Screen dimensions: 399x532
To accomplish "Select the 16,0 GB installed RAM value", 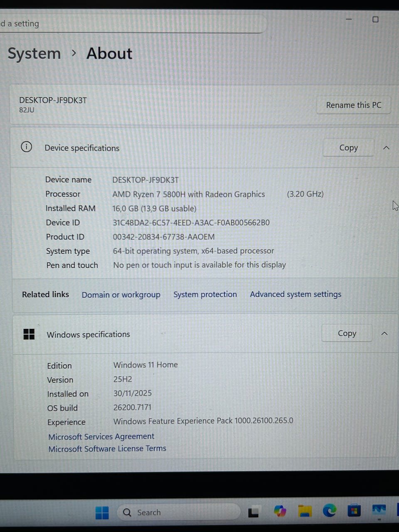I will (x=154, y=209).
